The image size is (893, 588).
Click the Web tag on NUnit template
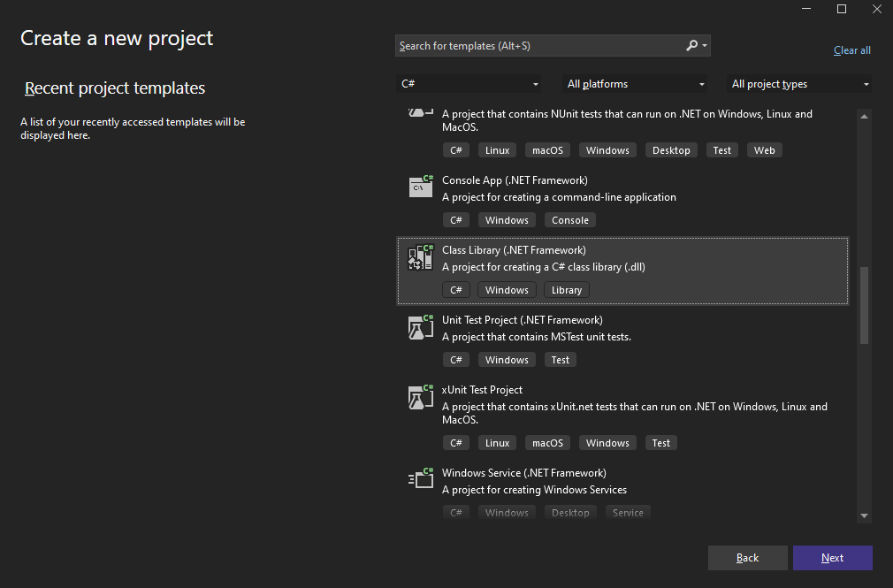764,150
